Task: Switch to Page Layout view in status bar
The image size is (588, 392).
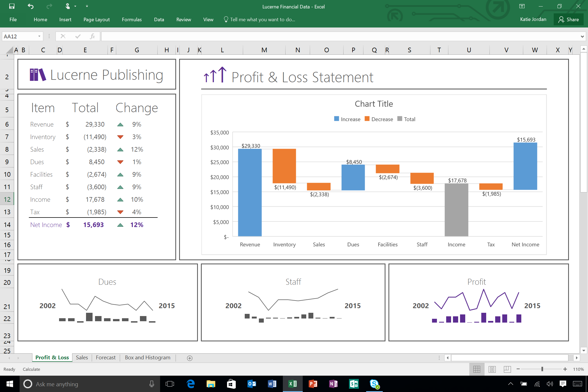Action: point(492,369)
